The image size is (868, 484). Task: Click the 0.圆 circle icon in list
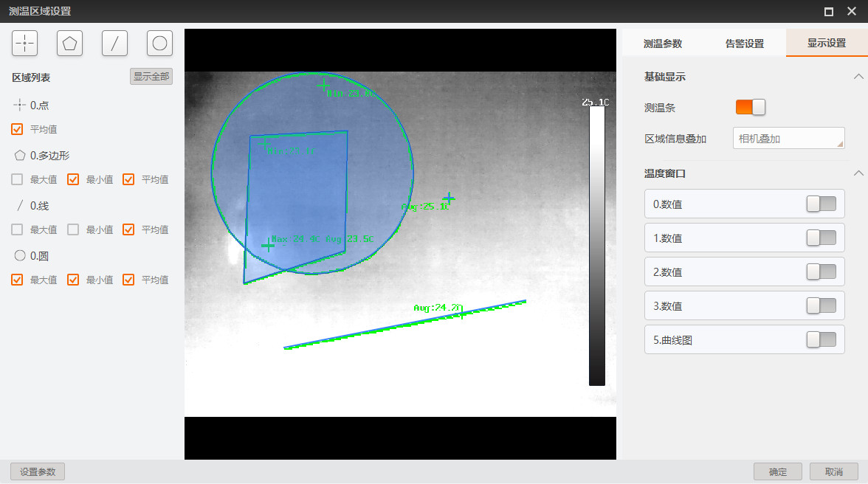click(19, 256)
